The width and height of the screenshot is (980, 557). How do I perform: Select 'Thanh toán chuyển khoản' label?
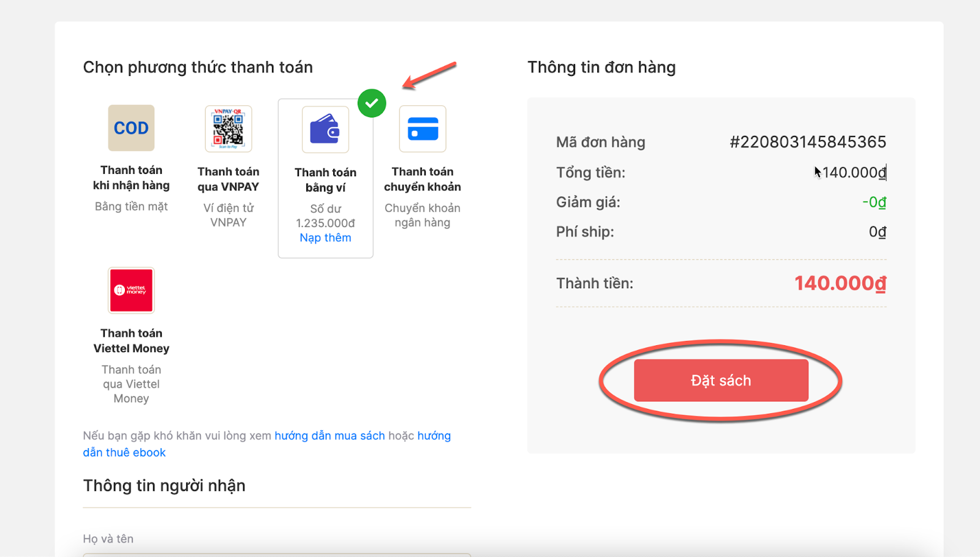(423, 179)
